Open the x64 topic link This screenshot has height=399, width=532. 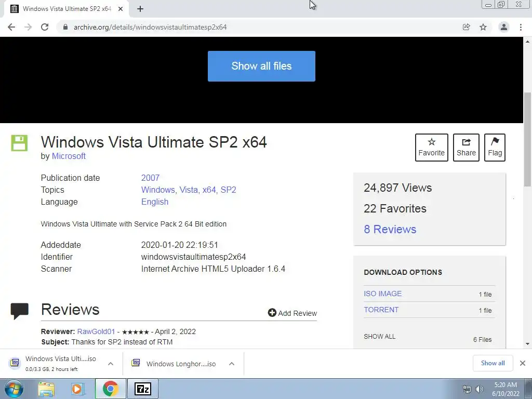pos(209,190)
